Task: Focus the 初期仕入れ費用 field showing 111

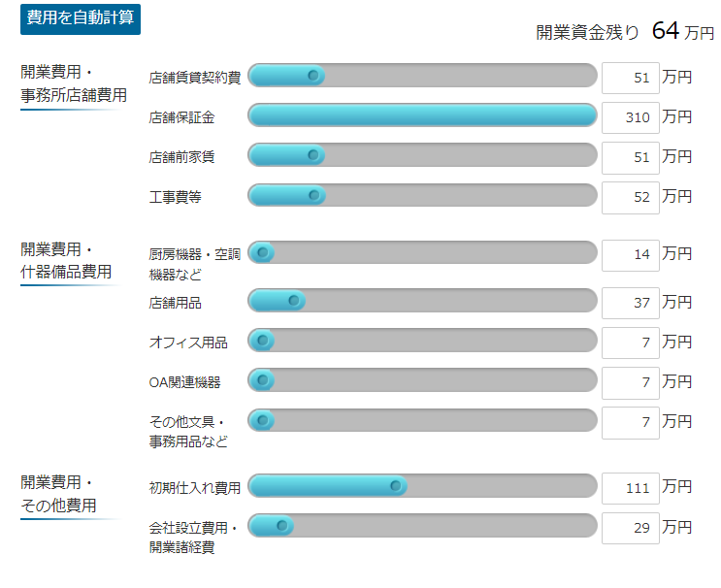Action: [631, 488]
